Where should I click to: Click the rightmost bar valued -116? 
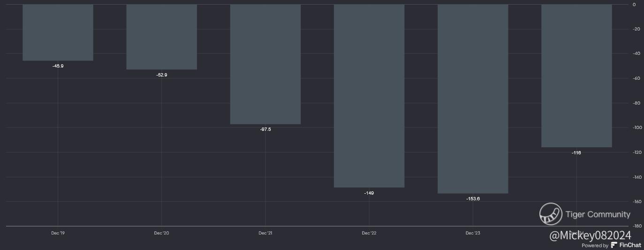click(576, 76)
